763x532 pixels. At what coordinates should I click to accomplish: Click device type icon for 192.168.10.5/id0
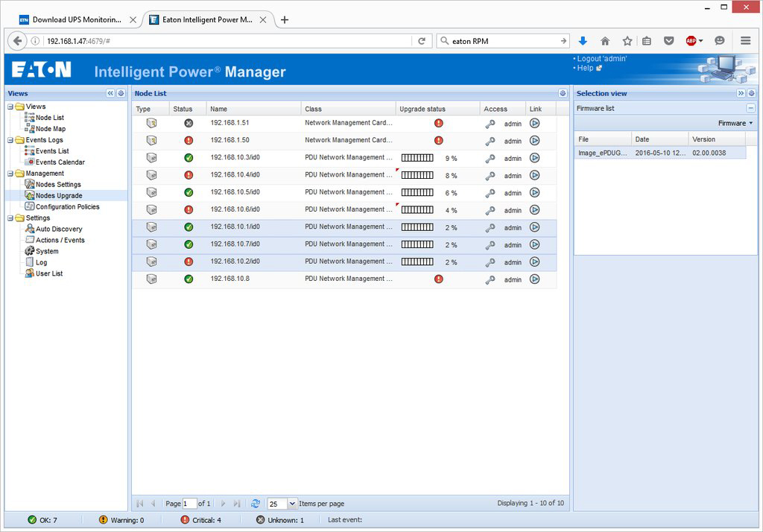(x=152, y=193)
